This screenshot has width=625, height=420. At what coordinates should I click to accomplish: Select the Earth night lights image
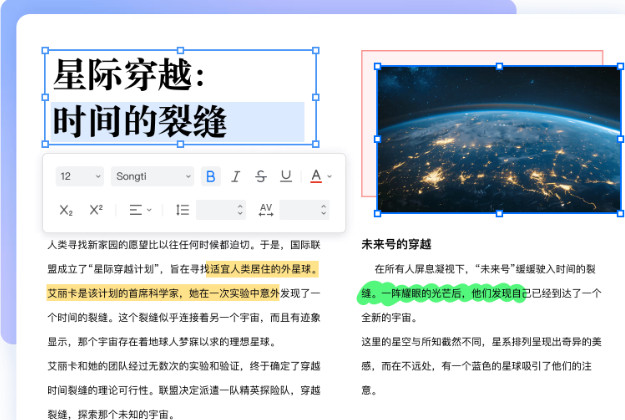[499, 139]
